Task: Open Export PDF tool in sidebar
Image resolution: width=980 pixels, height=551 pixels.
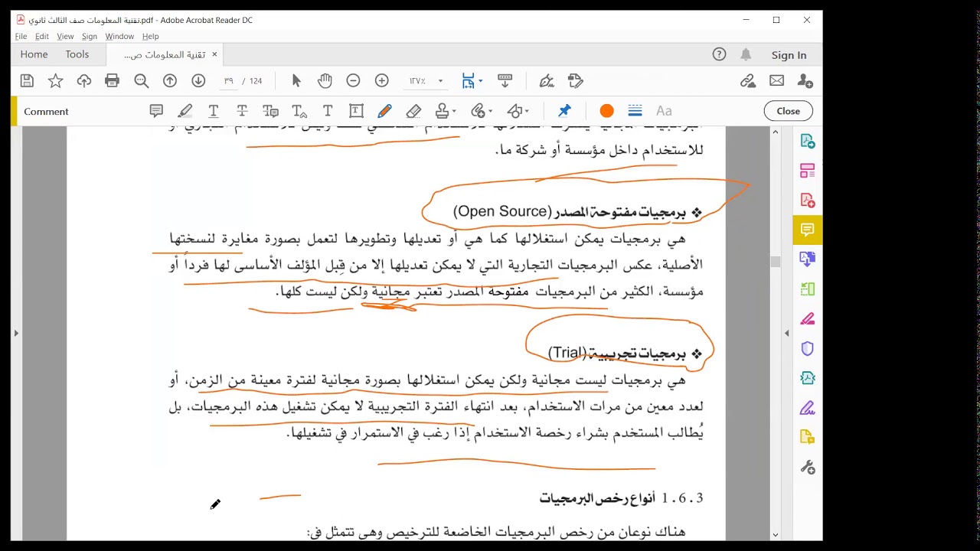Action: coord(807,142)
